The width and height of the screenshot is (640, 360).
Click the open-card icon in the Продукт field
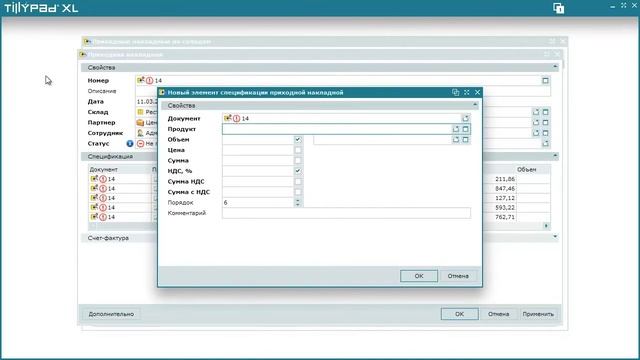click(456, 129)
